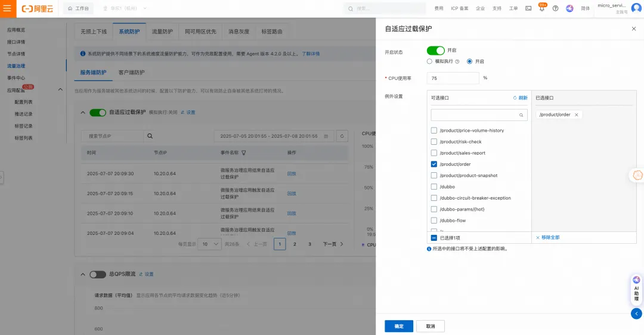
Task: Toggle the 开启状态 switch in panel
Action: (x=435, y=51)
